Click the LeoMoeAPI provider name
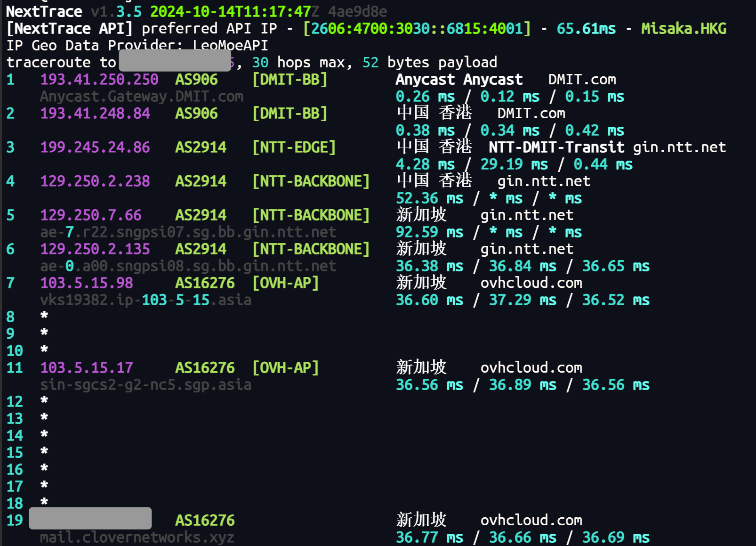Screen dimensions: 756x546 pyautogui.click(x=231, y=46)
